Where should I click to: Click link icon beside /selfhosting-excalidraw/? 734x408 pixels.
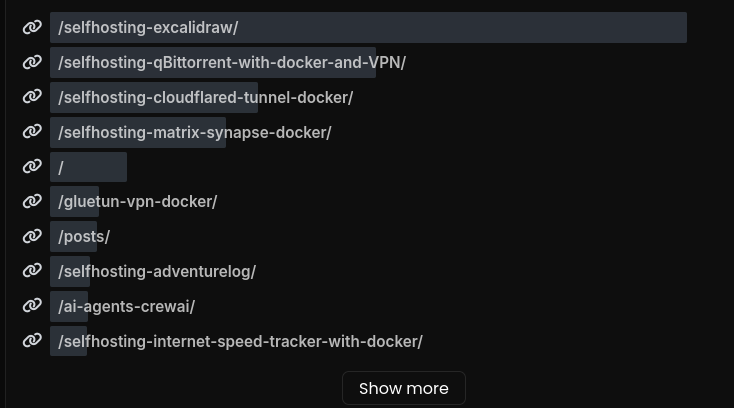[32, 28]
